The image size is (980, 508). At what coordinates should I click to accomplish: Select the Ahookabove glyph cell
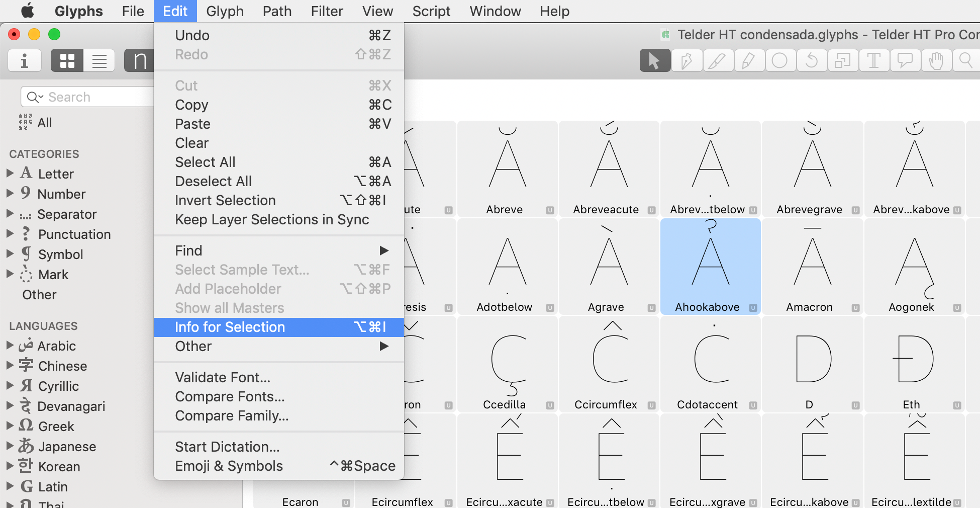pyautogui.click(x=710, y=267)
